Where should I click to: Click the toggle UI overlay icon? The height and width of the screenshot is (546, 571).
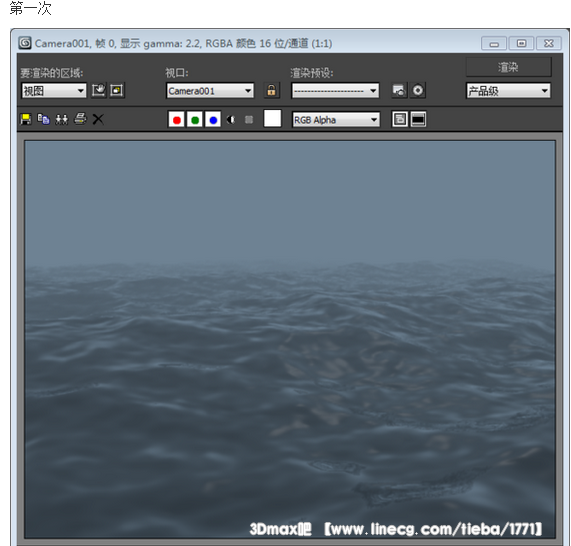(x=400, y=119)
